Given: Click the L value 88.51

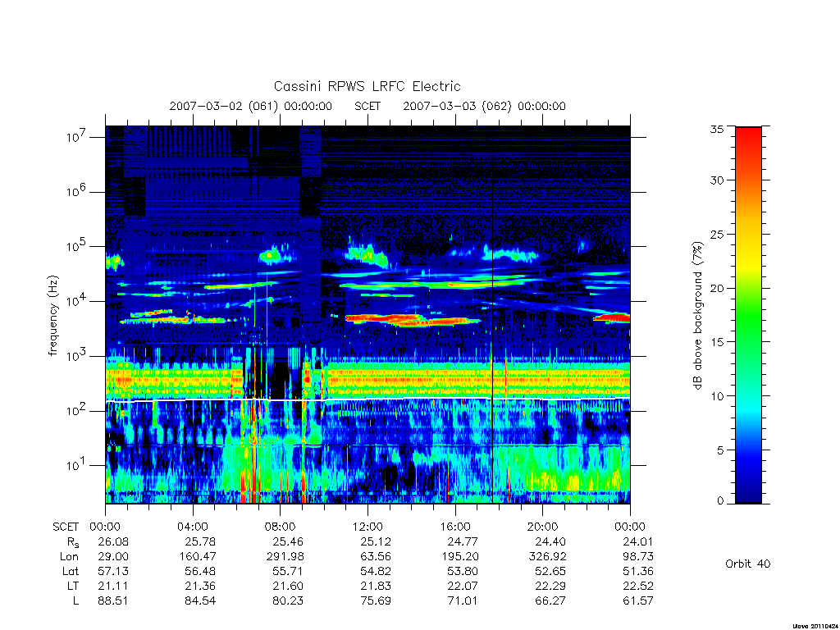Looking at the screenshot, I should (x=113, y=601).
